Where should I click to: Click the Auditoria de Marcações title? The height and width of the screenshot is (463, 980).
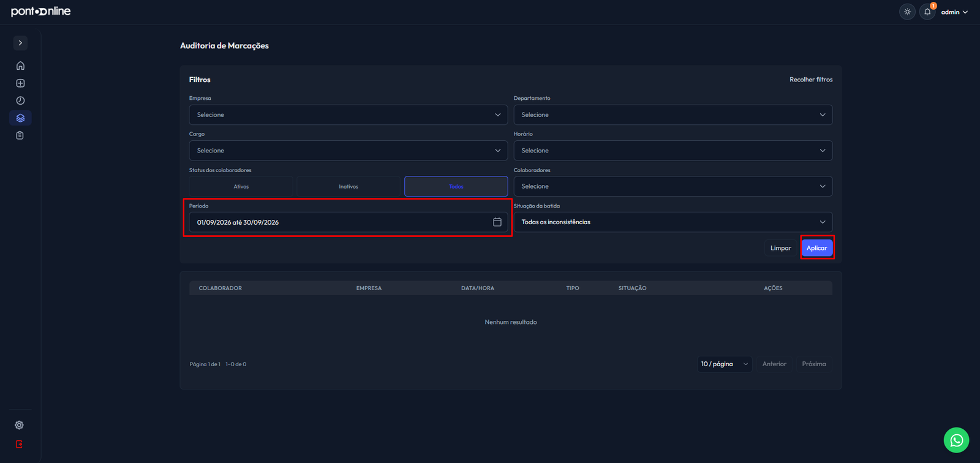224,46
